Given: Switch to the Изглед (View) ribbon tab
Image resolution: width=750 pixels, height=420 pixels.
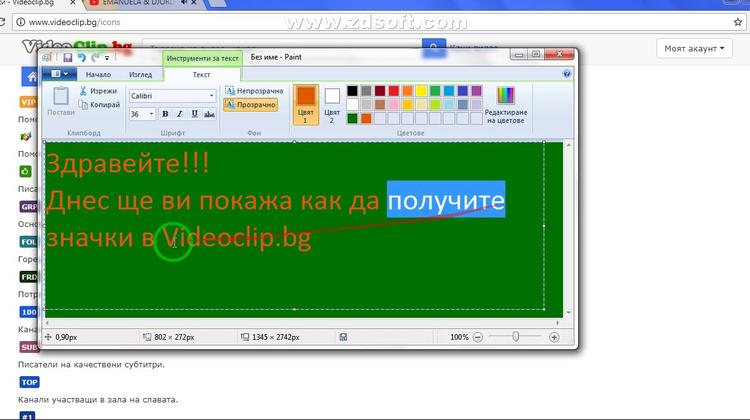Looking at the screenshot, I should 141,74.
